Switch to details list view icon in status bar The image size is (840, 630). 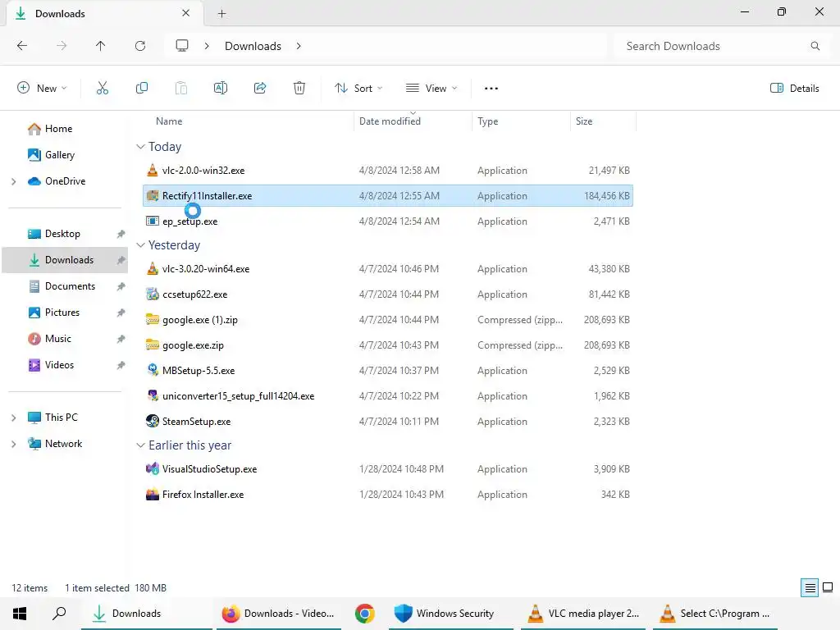[810, 588]
